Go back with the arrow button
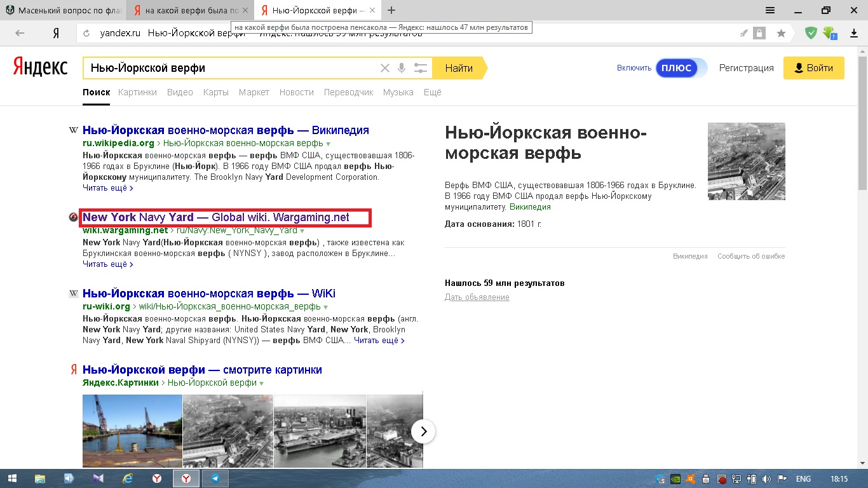 tap(20, 33)
